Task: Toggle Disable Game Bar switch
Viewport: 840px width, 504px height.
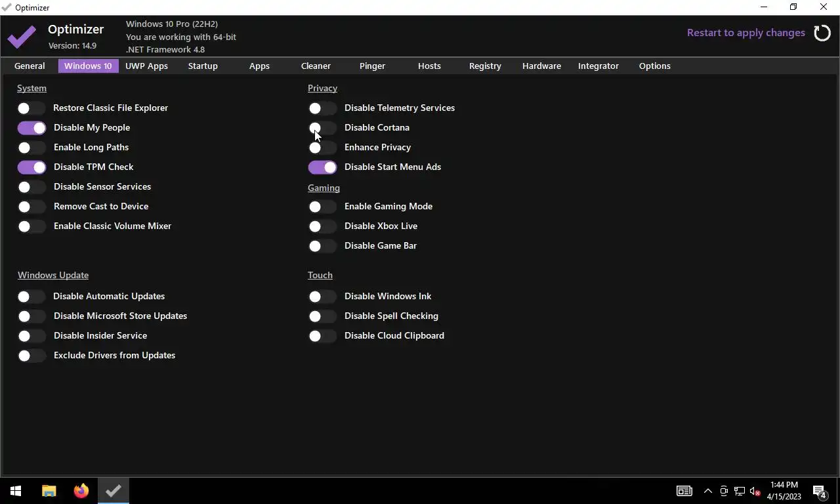Action: click(322, 246)
